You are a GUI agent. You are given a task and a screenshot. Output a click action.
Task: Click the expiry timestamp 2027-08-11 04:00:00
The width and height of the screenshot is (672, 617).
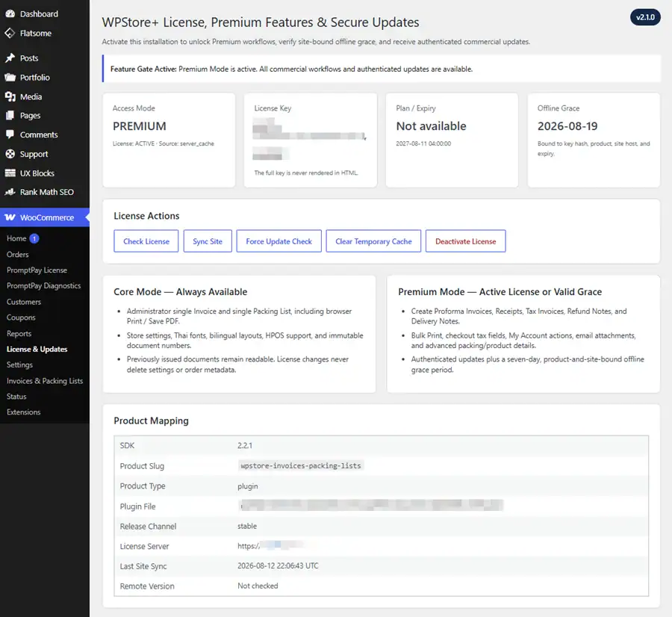tap(423, 143)
